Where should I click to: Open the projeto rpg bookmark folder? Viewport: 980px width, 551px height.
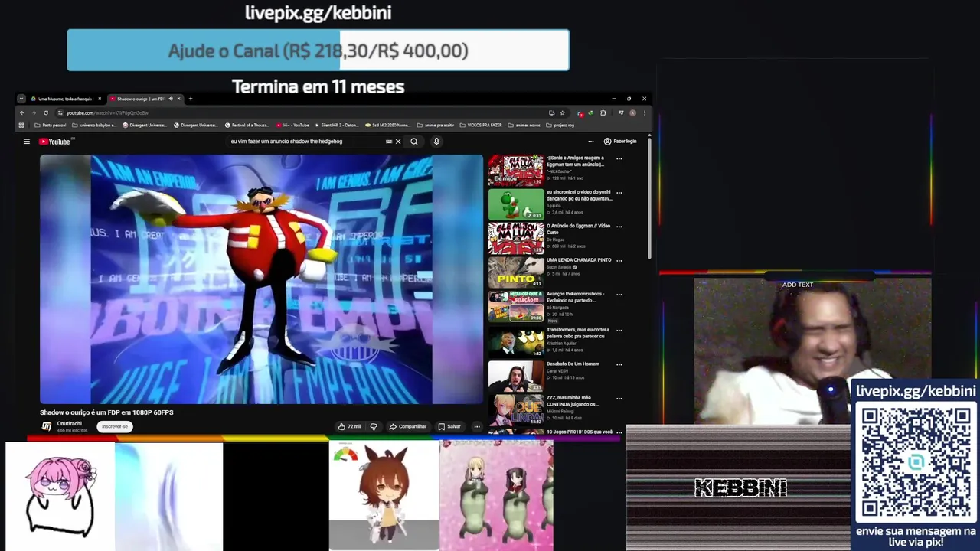tap(560, 125)
